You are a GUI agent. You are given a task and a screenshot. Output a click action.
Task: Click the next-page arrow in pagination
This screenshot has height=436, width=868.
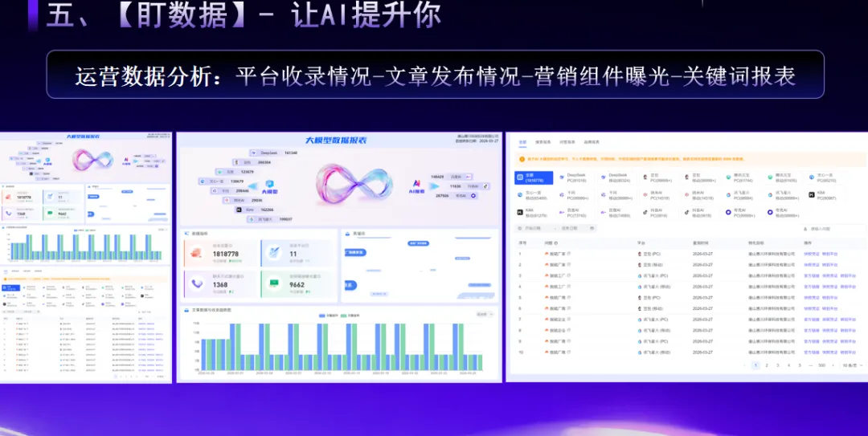[x=833, y=365]
